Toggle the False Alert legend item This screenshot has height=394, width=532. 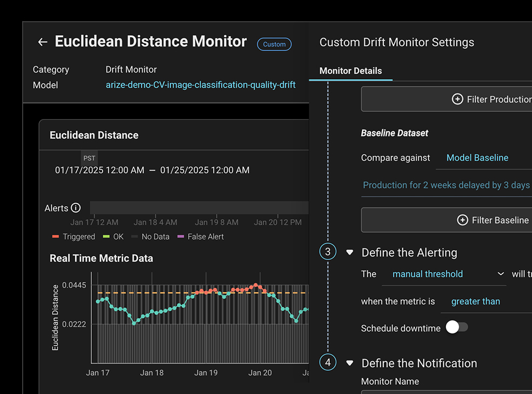coord(200,237)
